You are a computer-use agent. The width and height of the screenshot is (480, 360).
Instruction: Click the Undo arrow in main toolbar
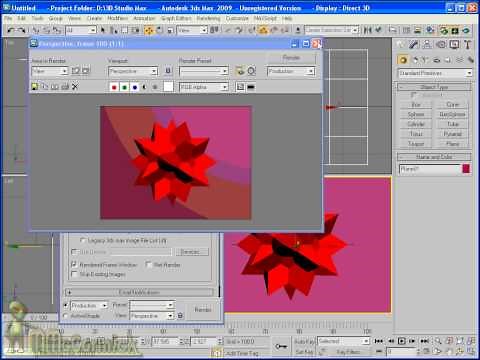tap(11, 30)
